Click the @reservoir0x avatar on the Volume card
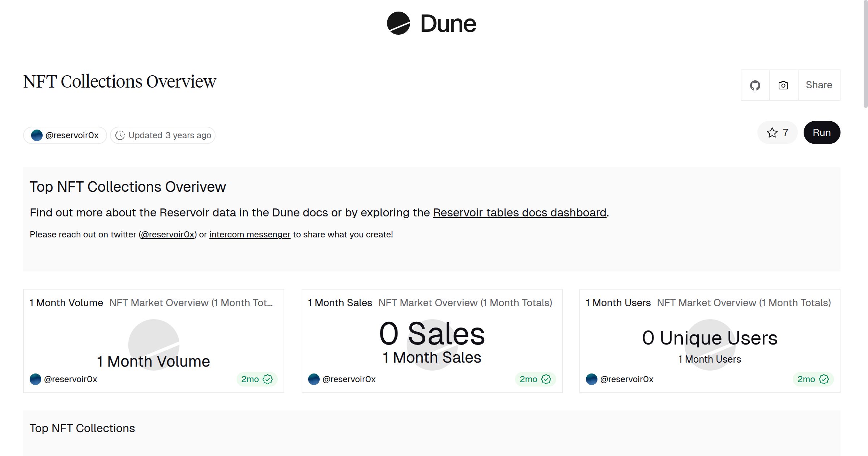This screenshot has height=456, width=868. [x=36, y=379]
